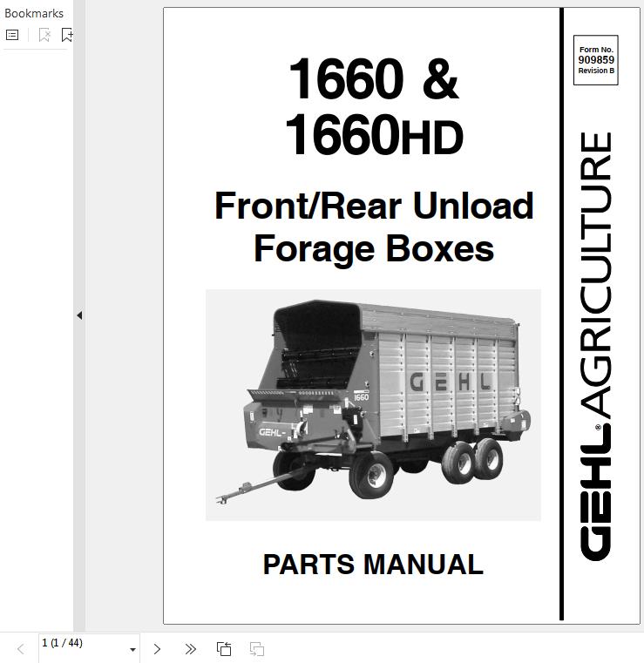Add a new bookmark with plus icon

pyautogui.click(x=67, y=35)
